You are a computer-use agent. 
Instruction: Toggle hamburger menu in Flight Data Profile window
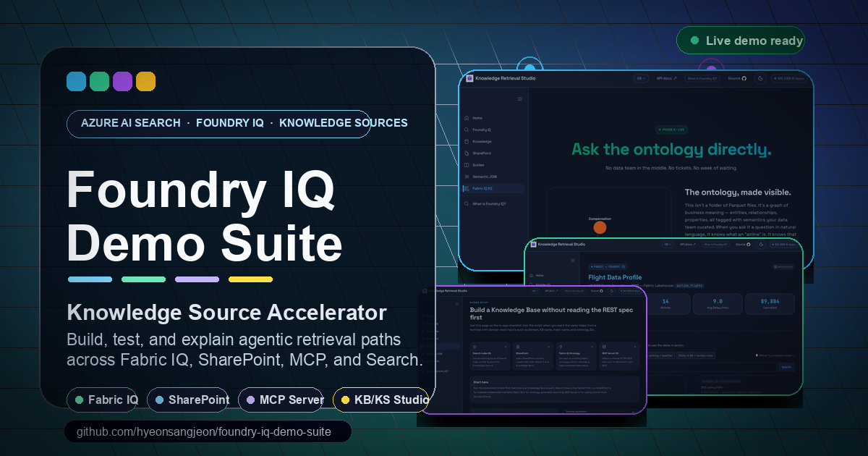pos(573,261)
